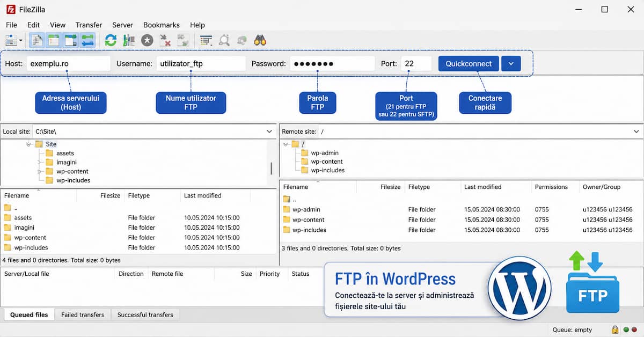Click the local tree vertical scrollbar
The width and height of the screenshot is (644, 337).
pyautogui.click(x=272, y=169)
